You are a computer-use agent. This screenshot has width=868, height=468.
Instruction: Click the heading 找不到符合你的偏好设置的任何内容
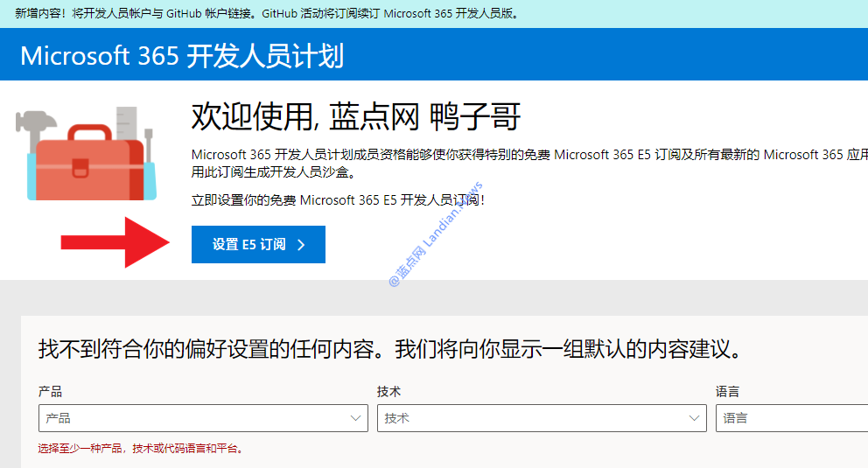389,349
